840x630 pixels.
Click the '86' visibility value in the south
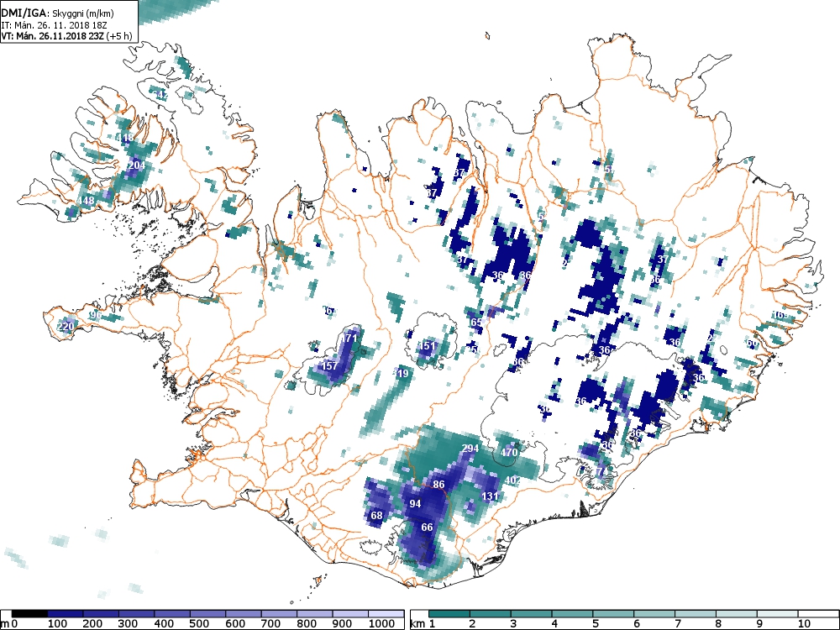438,485
